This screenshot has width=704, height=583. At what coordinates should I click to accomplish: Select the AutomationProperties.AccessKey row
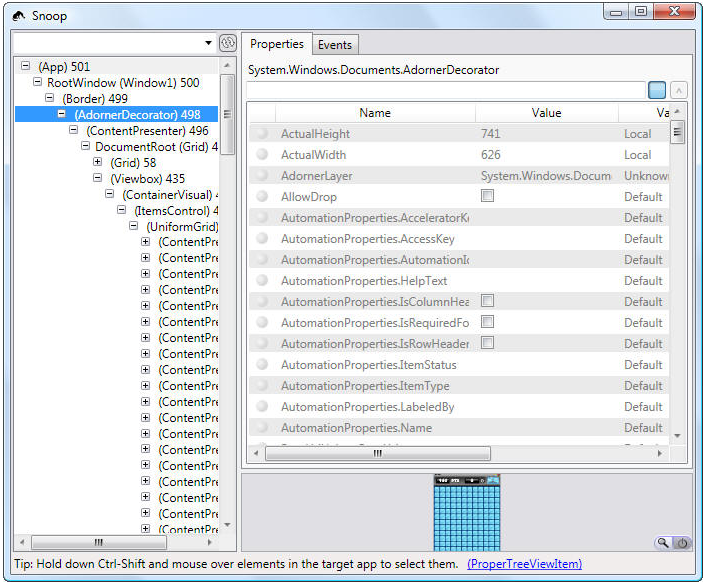click(459, 238)
